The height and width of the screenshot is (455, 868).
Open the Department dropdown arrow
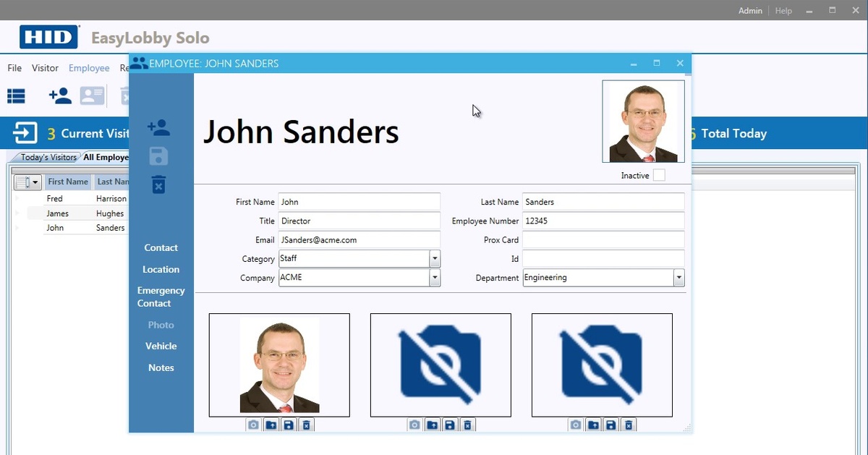tap(679, 277)
